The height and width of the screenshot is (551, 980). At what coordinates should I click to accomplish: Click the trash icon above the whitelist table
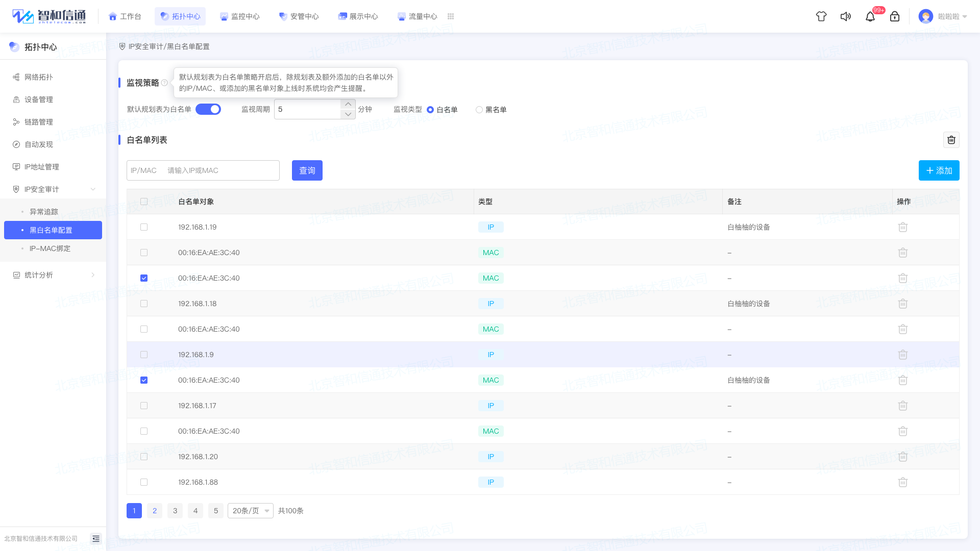point(951,140)
